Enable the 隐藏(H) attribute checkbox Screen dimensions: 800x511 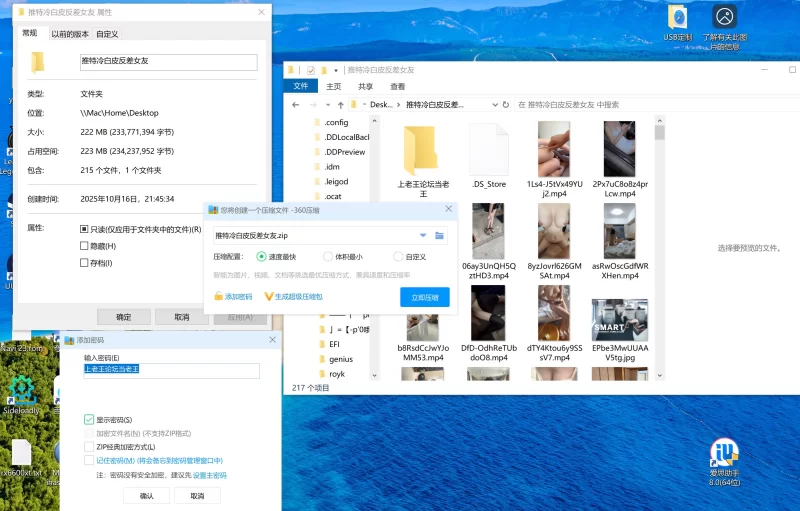click(x=85, y=246)
